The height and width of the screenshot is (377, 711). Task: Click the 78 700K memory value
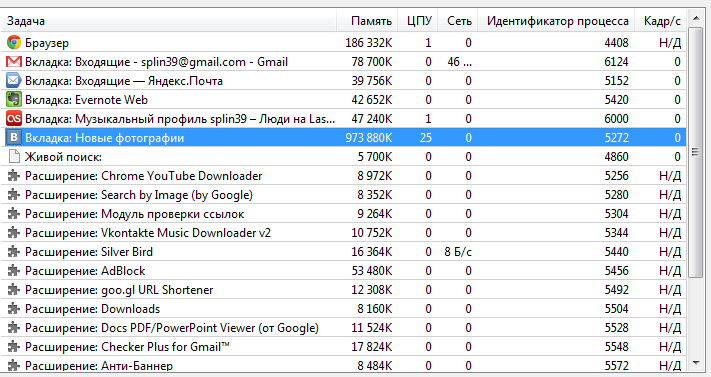click(372, 62)
